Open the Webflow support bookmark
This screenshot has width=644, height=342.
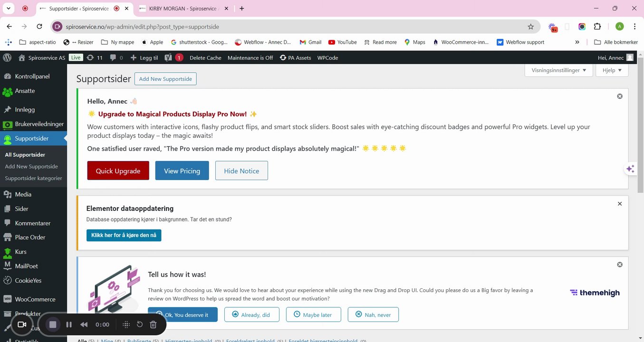520,42
